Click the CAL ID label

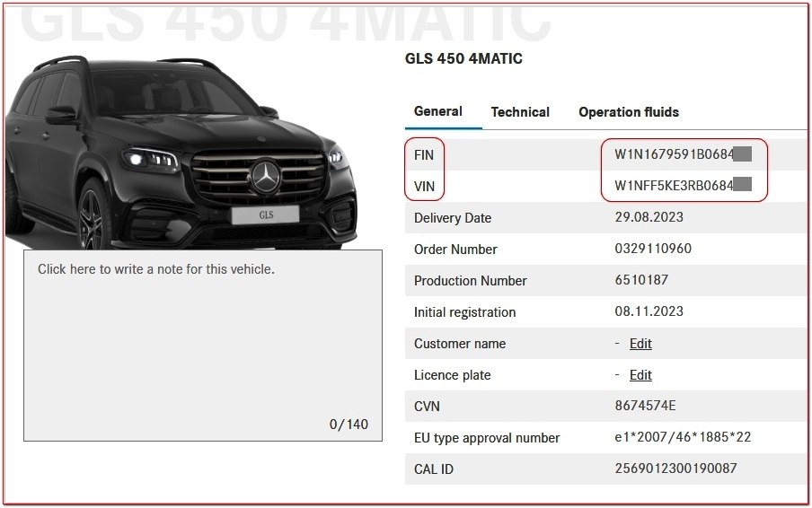tap(434, 469)
